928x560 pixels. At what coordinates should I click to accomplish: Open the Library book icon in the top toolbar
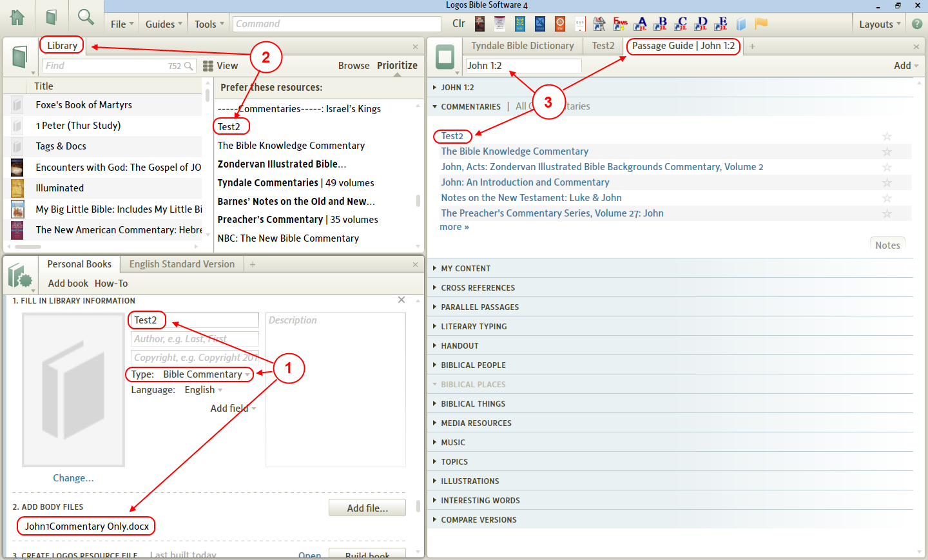(52, 17)
